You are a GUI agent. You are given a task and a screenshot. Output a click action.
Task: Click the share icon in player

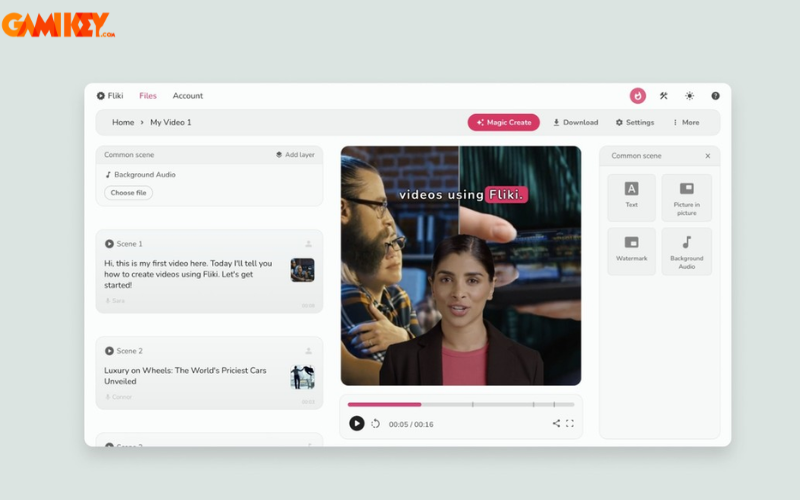556,423
